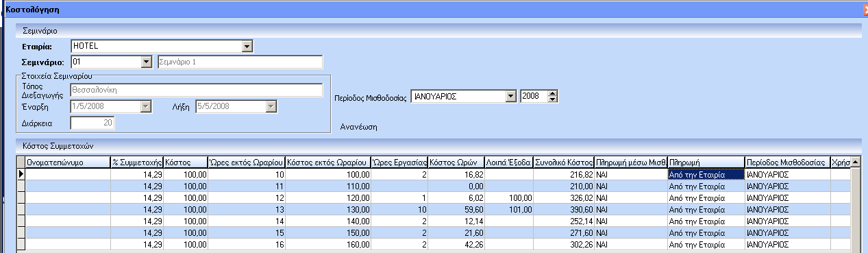Click the Κόστος column header
Image resolution: width=868 pixels, height=253 pixels.
click(185, 163)
